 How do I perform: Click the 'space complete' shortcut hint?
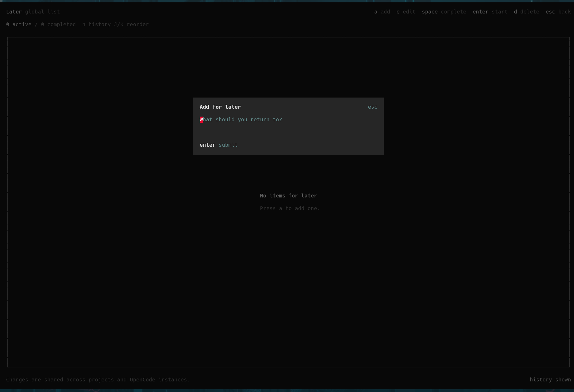444,12
